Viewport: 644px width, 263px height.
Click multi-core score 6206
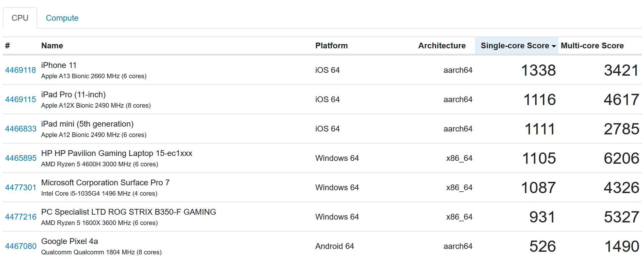point(621,158)
